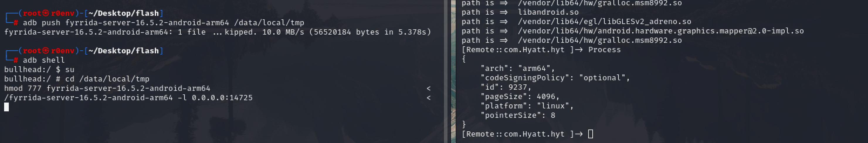The height and width of the screenshot is (143, 868).
Task: Click the skull symbol in the first root prompt
Action: (x=45, y=13)
